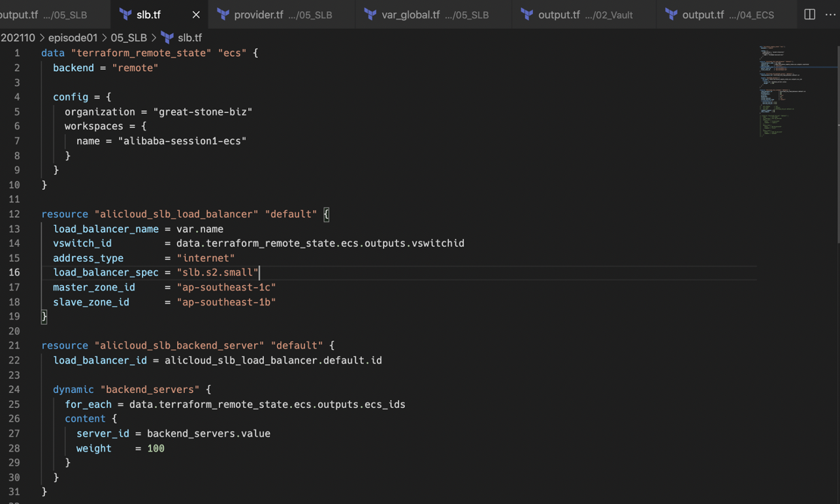Close the slb.tf tab
This screenshot has height=504, width=840.
[x=195, y=14]
